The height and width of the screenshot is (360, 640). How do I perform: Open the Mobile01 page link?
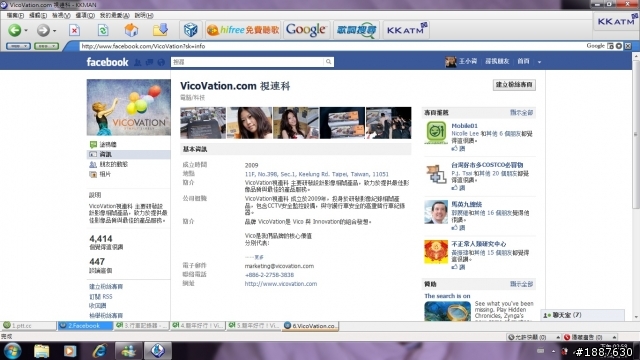[x=464, y=126]
